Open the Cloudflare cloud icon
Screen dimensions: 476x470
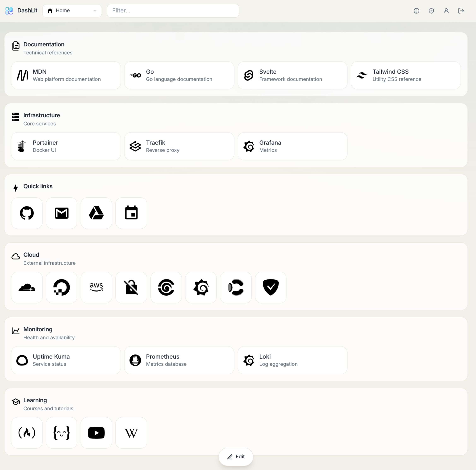(27, 287)
